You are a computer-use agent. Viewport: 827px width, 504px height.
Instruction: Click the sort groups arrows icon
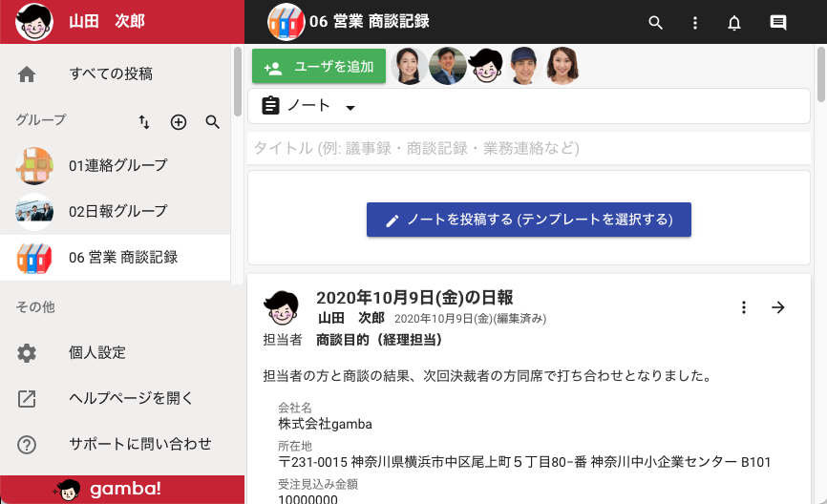point(144,122)
